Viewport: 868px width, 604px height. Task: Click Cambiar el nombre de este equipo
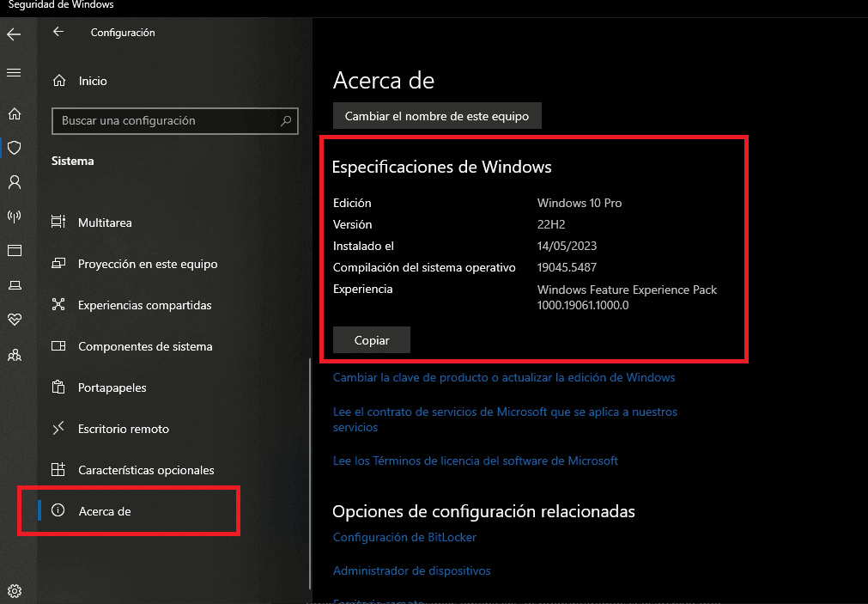[x=437, y=116]
